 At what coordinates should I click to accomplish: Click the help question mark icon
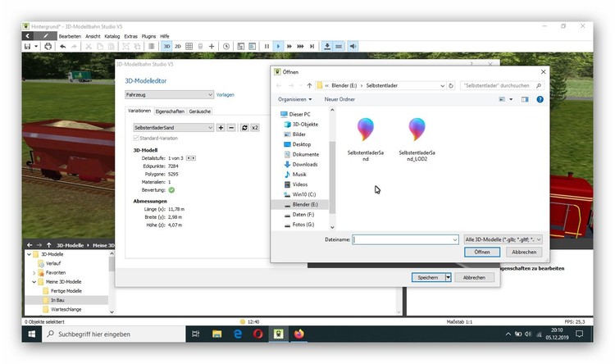click(x=540, y=99)
